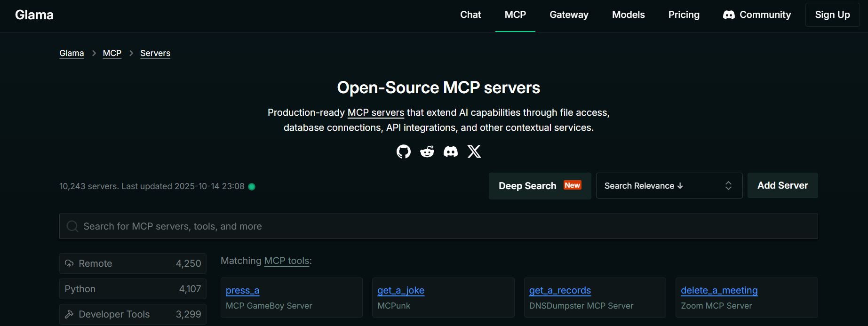The image size is (868, 326).
Task: Click the Discord logo beside Community
Action: coord(729,15)
